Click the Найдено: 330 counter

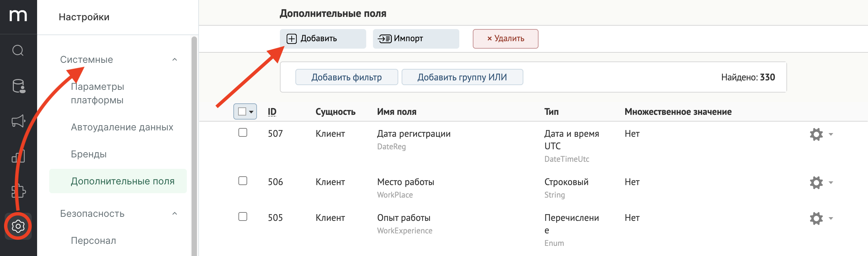[748, 77]
